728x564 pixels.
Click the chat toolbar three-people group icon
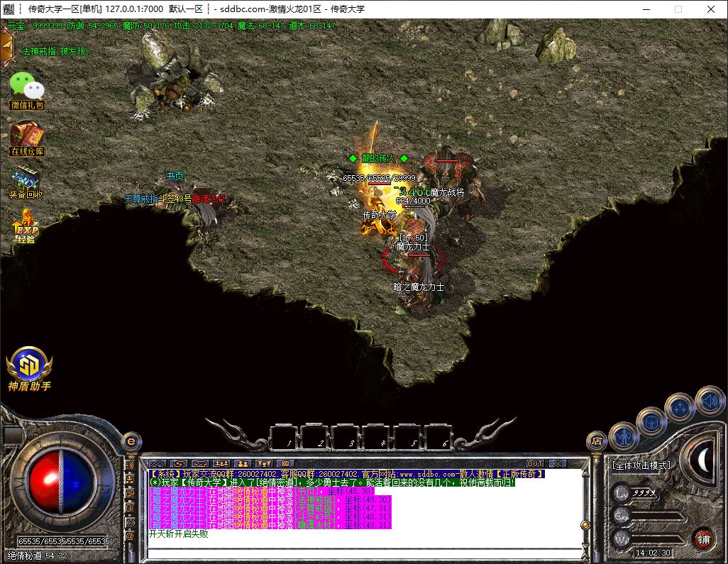tap(221, 463)
